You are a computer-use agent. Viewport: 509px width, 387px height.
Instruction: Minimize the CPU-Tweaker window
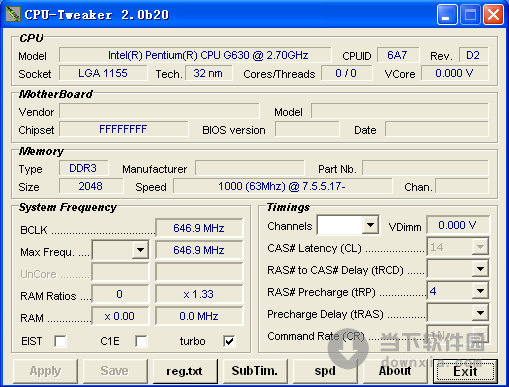pyautogui.click(x=447, y=15)
